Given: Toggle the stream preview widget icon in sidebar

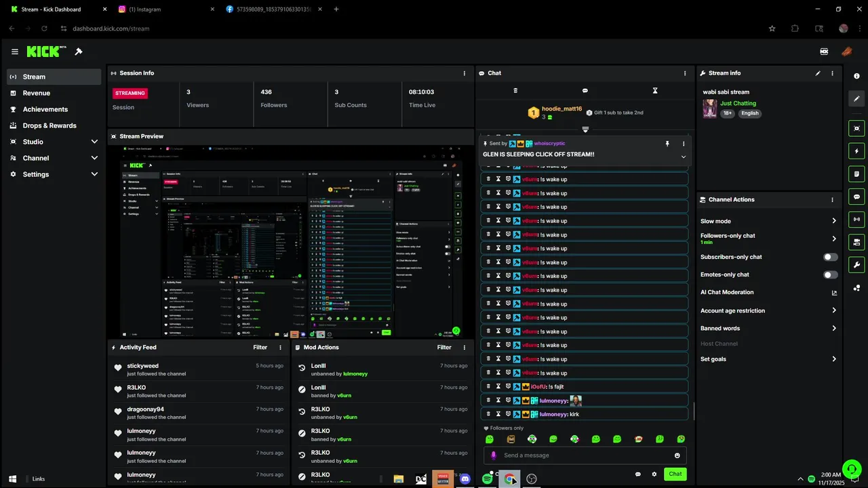Looking at the screenshot, I should 857,128.
